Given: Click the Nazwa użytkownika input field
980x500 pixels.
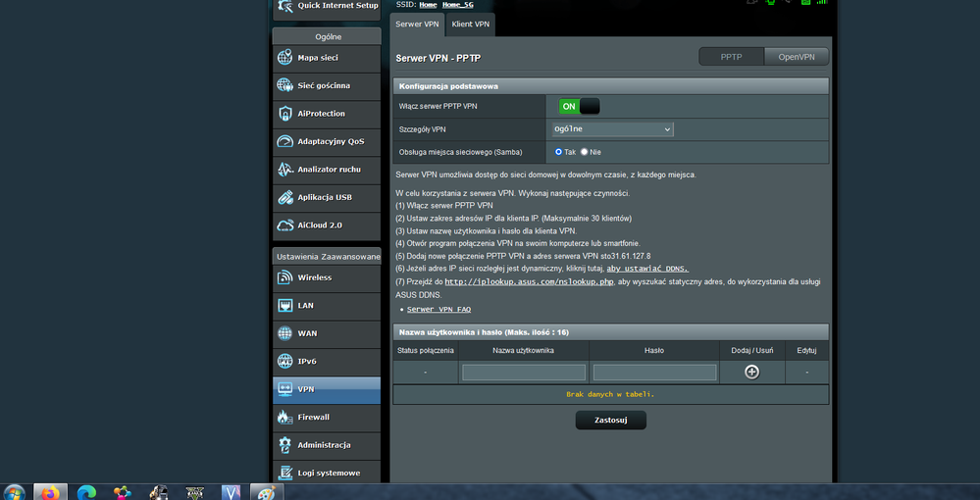Looking at the screenshot, I should (524, 373).
